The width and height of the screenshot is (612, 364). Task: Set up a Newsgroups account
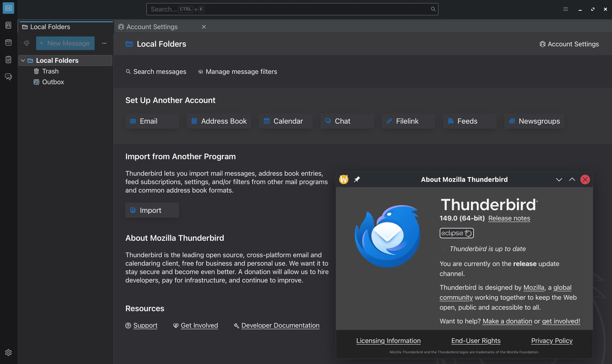click(x=534, y=121)
